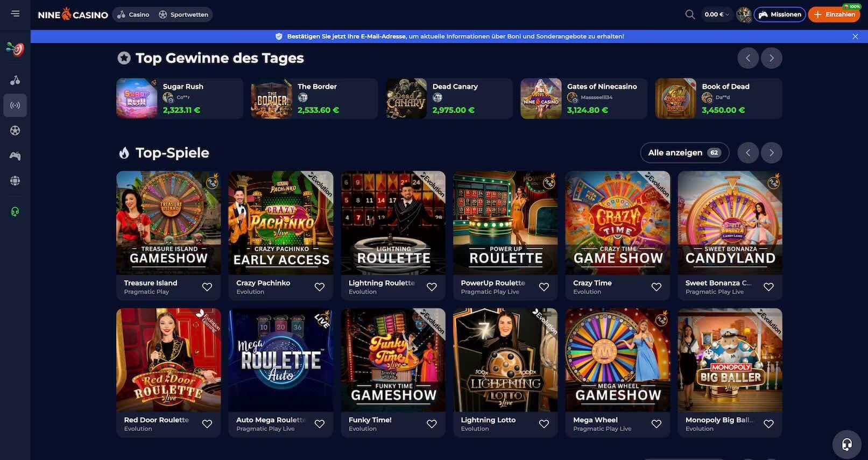
Task: Launch the Funky Time Gameshow thumbnail
Action: pyautogui.click(x=393, y=360)
